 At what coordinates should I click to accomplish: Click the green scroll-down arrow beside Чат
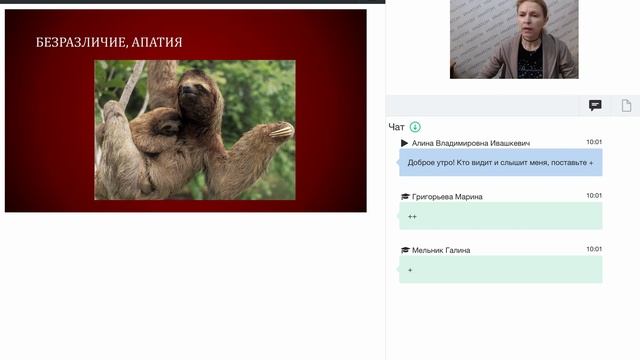pos(415,127)
